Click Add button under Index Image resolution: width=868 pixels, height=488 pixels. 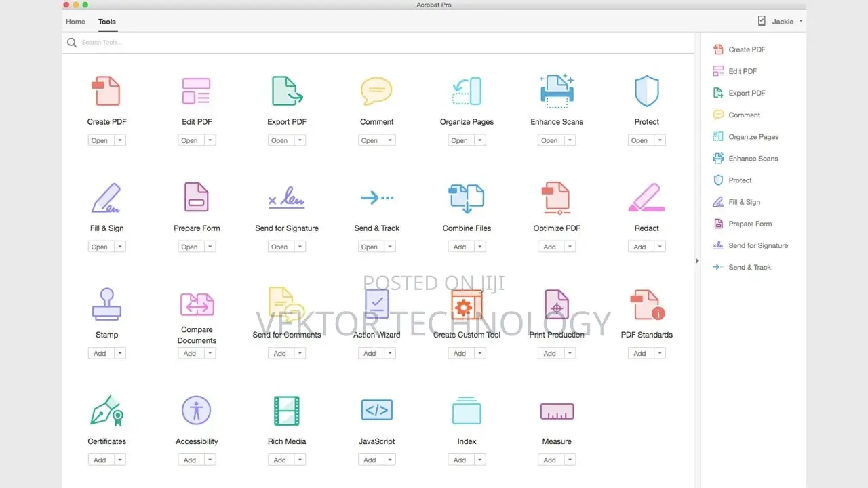coord(460,460)
